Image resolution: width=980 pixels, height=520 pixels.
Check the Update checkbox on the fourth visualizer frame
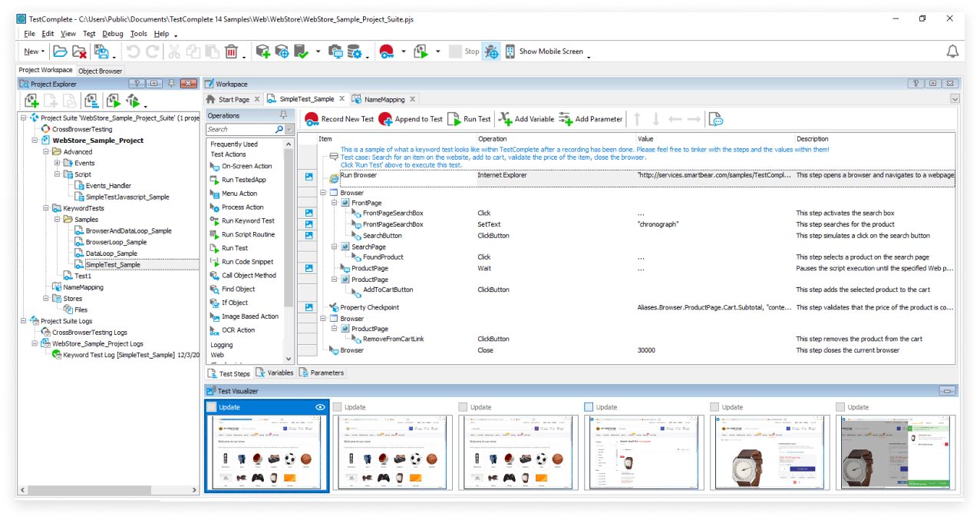589,407
